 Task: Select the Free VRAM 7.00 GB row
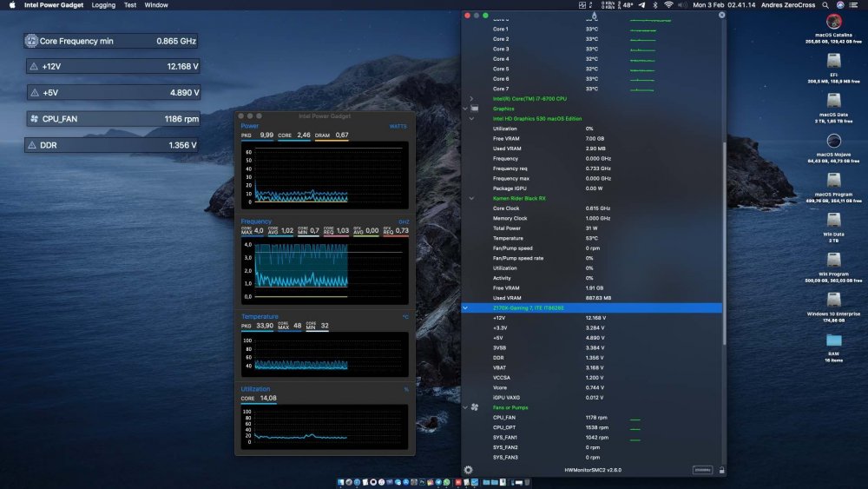(x=592, y=138)
